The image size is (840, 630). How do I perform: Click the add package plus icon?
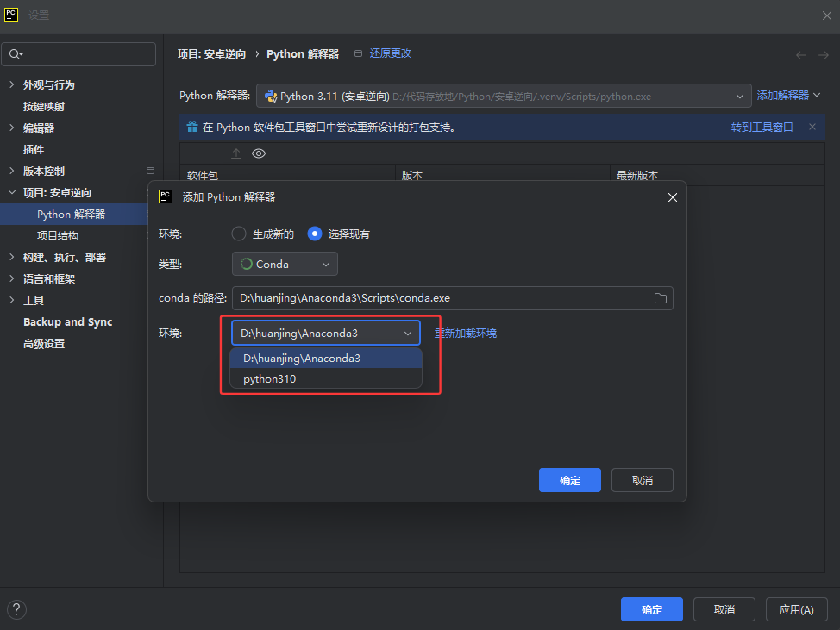[191, 153]
